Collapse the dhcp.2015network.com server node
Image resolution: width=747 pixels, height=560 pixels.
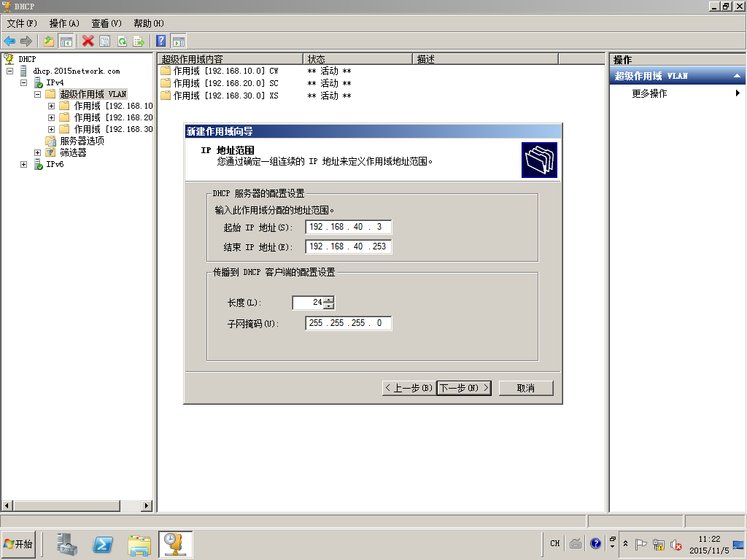[x=9, y=71]
